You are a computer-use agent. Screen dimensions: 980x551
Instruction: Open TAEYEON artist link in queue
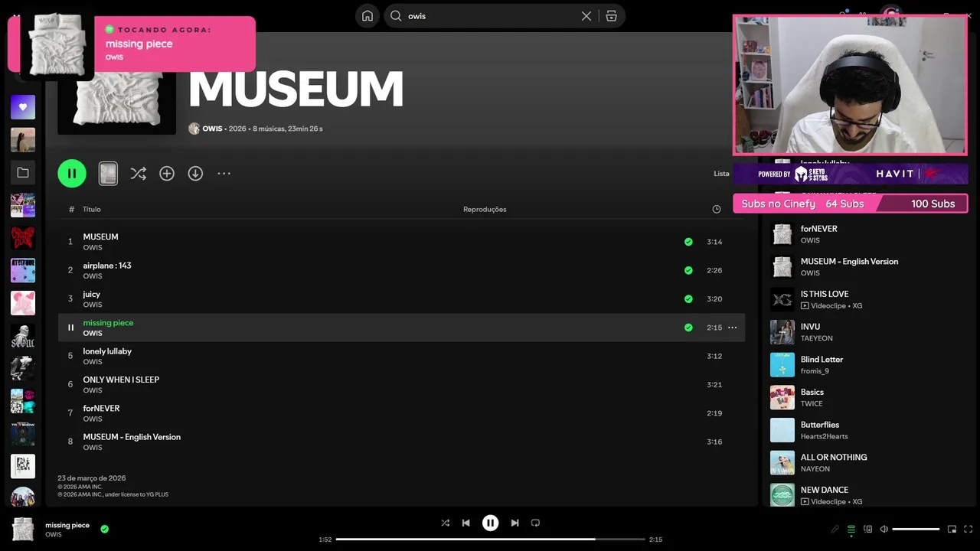(816, 338)
